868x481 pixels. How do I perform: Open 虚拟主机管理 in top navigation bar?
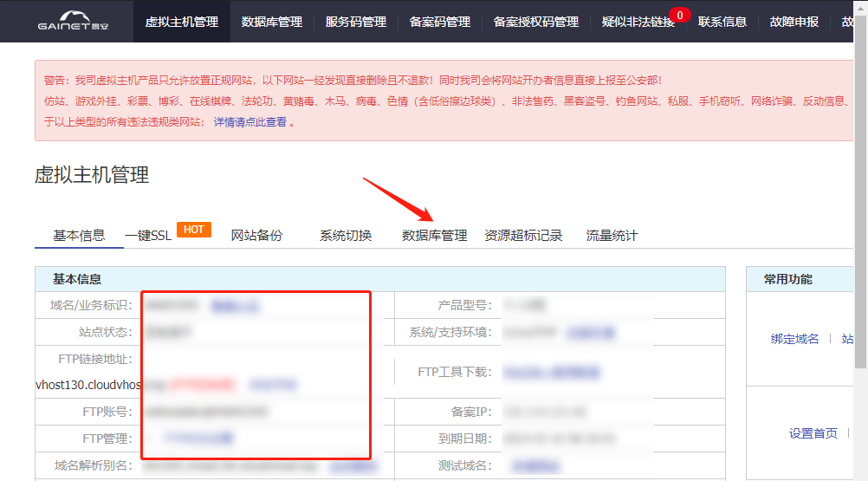pyautogui.click(x=182, y=22)
